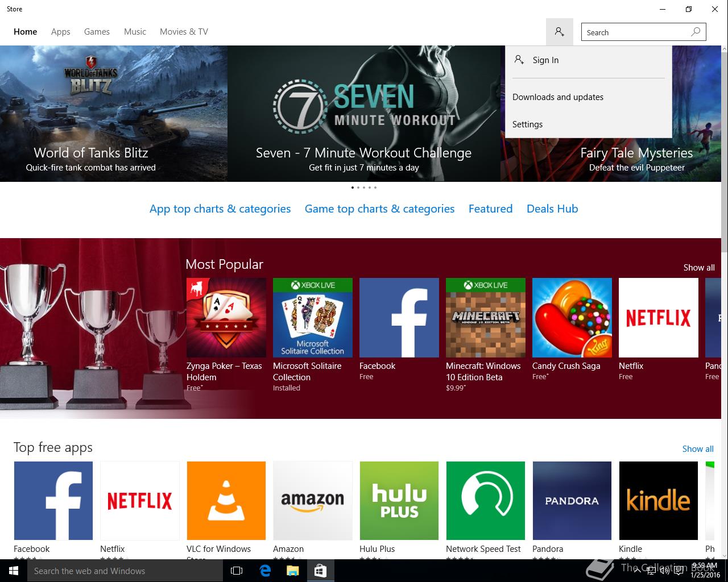
Task: Open Seven Minute Workout Challenge banner
Action: pyautogui.click(x=364, y=114)
